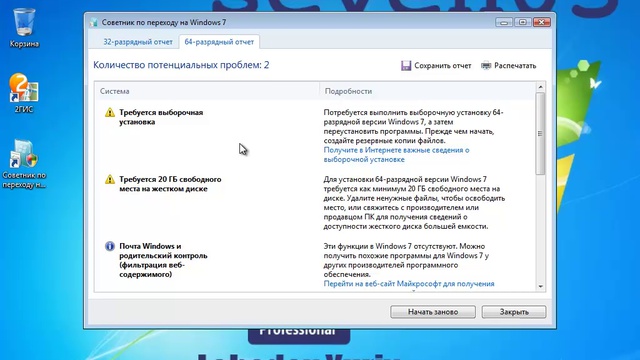The image size is (640, 360).
Task: Click warning icon beside Требуется выборочная установка
Action: tap(110, 112)
